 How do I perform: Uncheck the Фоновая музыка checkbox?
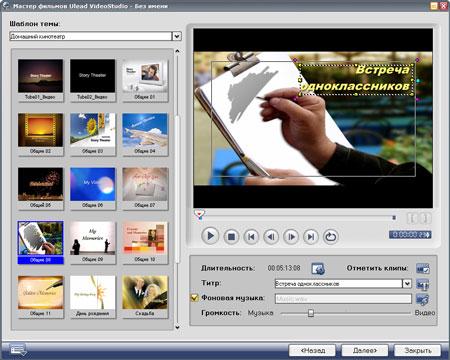pos(194,298)
